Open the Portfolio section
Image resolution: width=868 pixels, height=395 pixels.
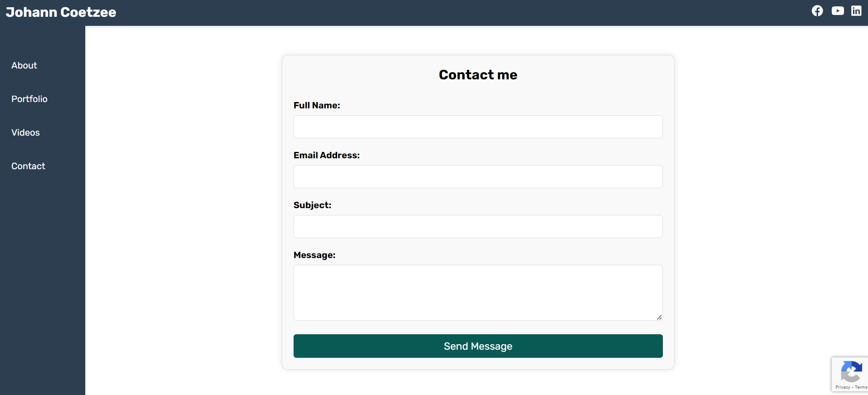pos(29,99)
